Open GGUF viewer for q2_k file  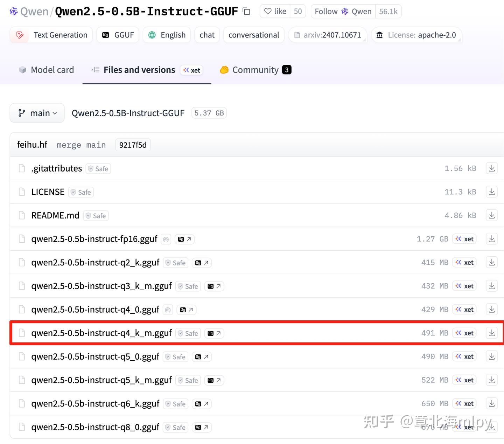(x=202, y=263)
